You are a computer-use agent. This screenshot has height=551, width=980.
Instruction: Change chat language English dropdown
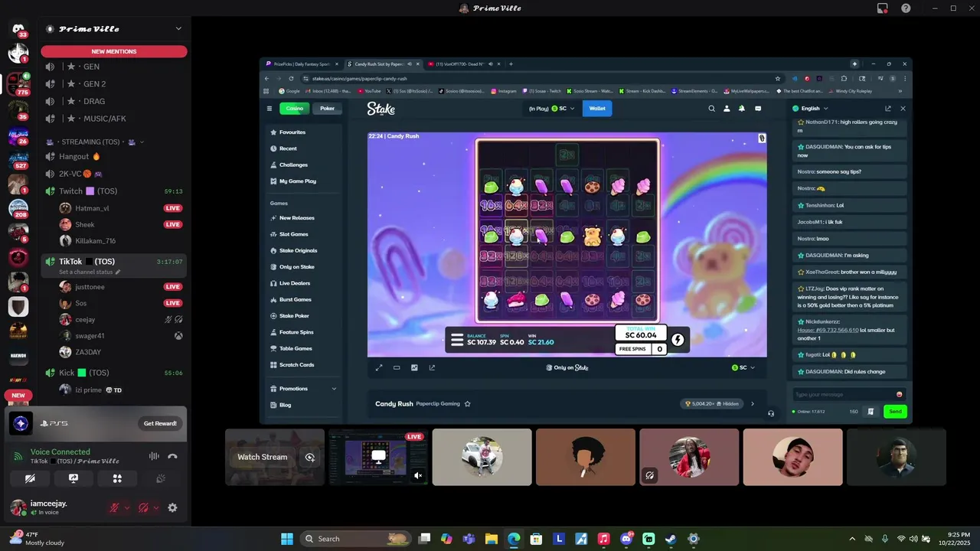(811, 109)
